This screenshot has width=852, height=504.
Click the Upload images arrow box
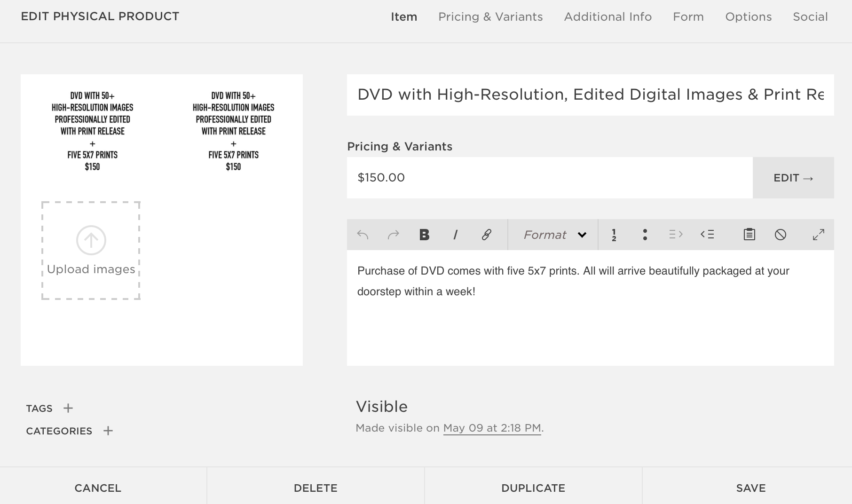(x=91, y=251)
